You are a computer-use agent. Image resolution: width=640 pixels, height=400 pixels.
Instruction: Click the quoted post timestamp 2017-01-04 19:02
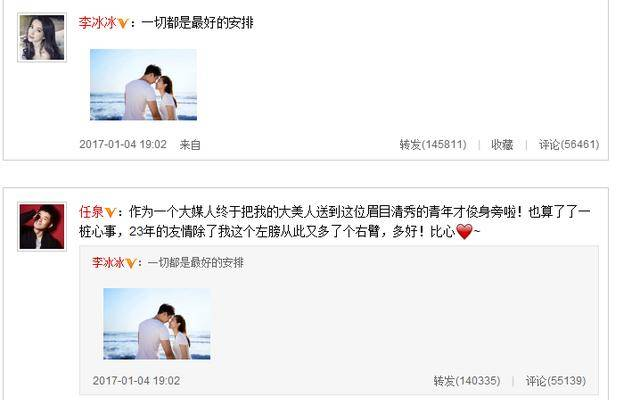point(136,381)
